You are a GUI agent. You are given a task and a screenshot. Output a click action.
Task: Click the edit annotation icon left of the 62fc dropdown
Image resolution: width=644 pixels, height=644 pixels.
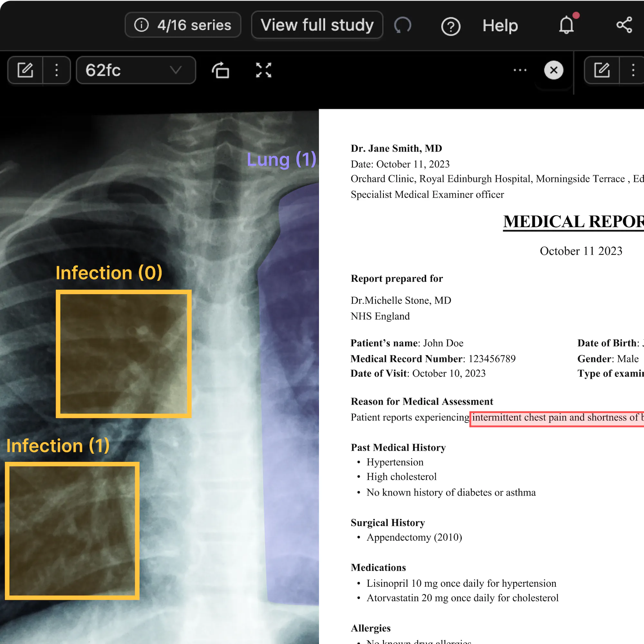tap(25, 70)
